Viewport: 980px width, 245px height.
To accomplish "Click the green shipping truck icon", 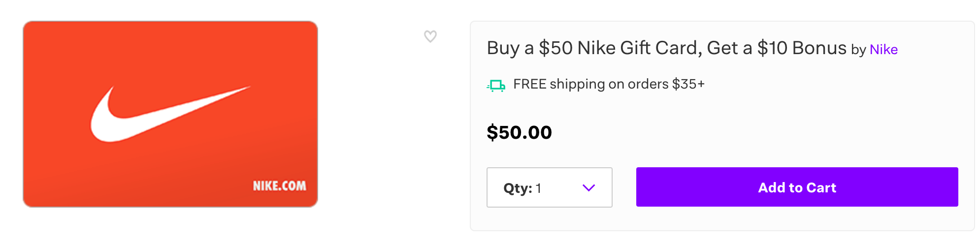I will tap(496, 86).
